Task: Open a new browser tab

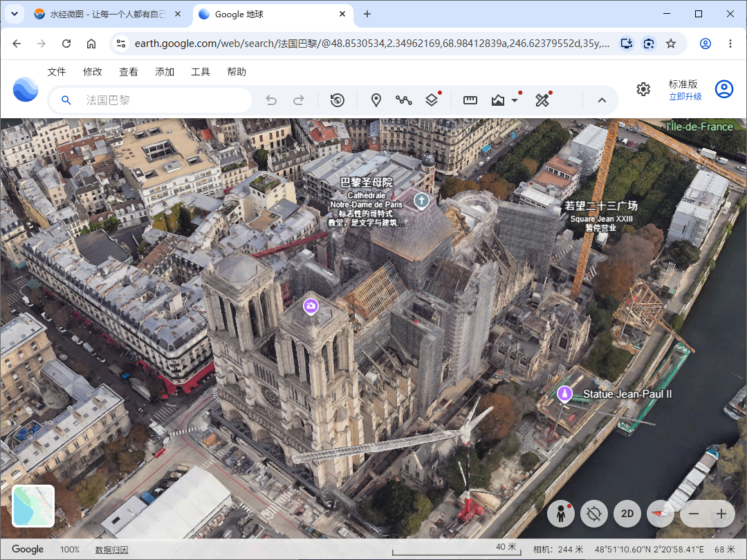Action: (x=367, y=15)
